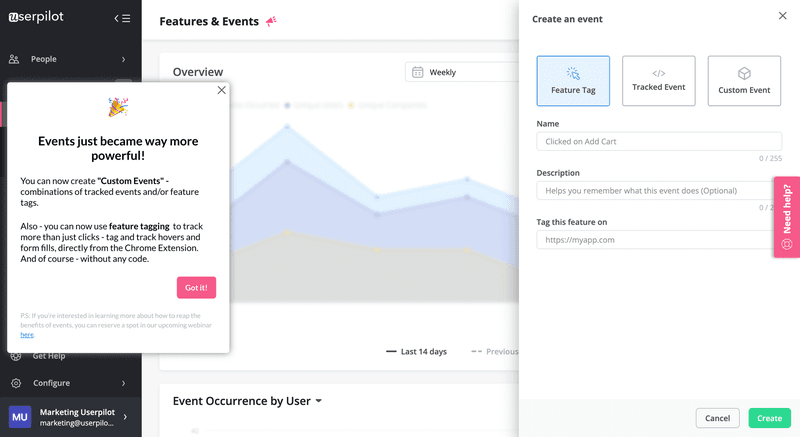The image size is (800, 437).
Task: Collapse the sidebar with the menu icon
Action: point(122,18)
